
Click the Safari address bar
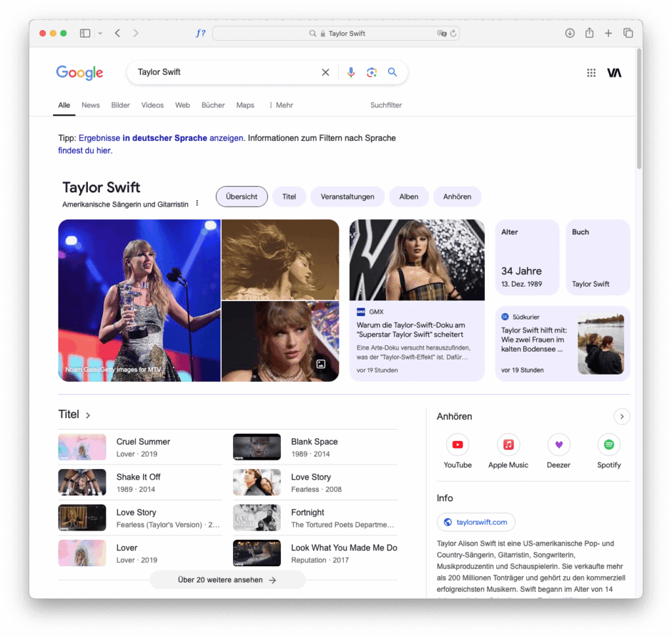tap(336, 33)
